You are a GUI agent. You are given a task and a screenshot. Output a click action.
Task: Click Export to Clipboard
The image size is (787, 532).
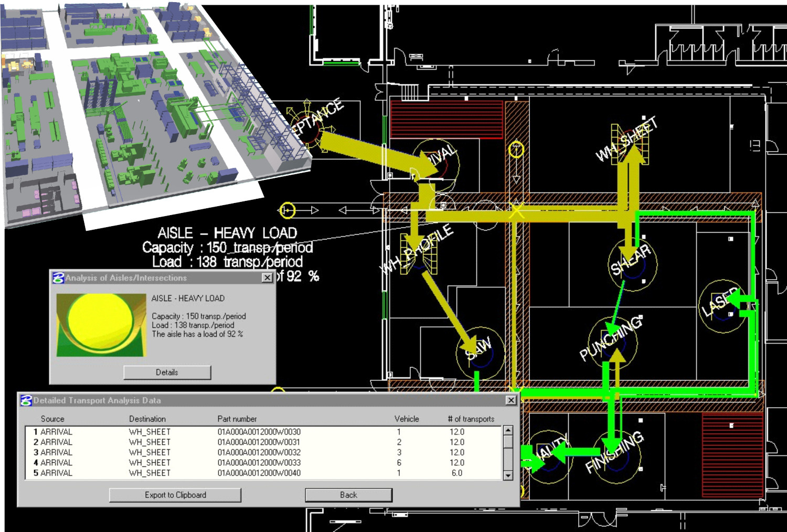(x=175, y=495)
